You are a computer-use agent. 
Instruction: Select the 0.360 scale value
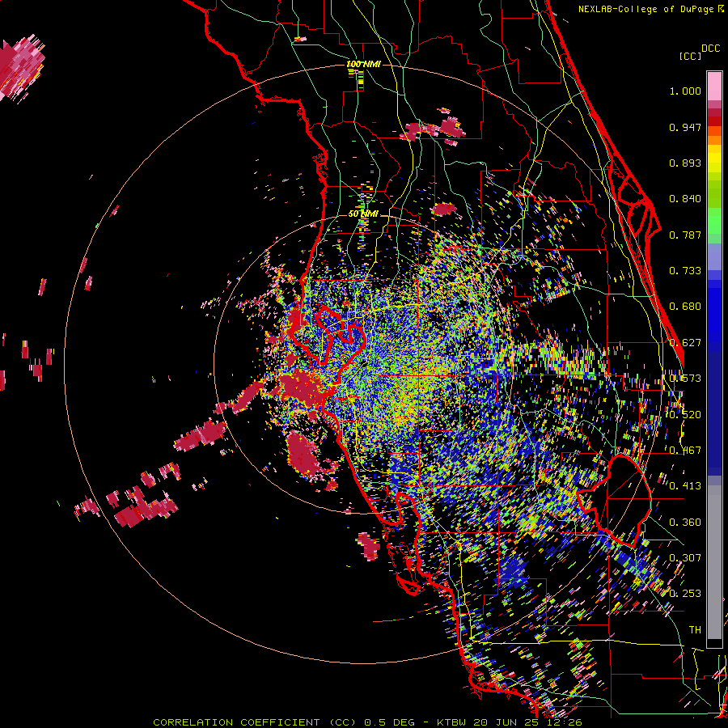coord(685,523)
